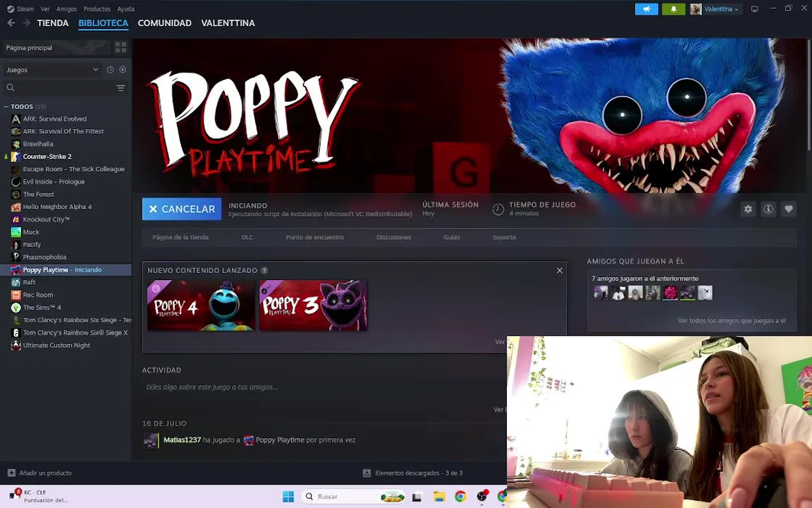
Task: Open game info icon
Action: [768, 209]
